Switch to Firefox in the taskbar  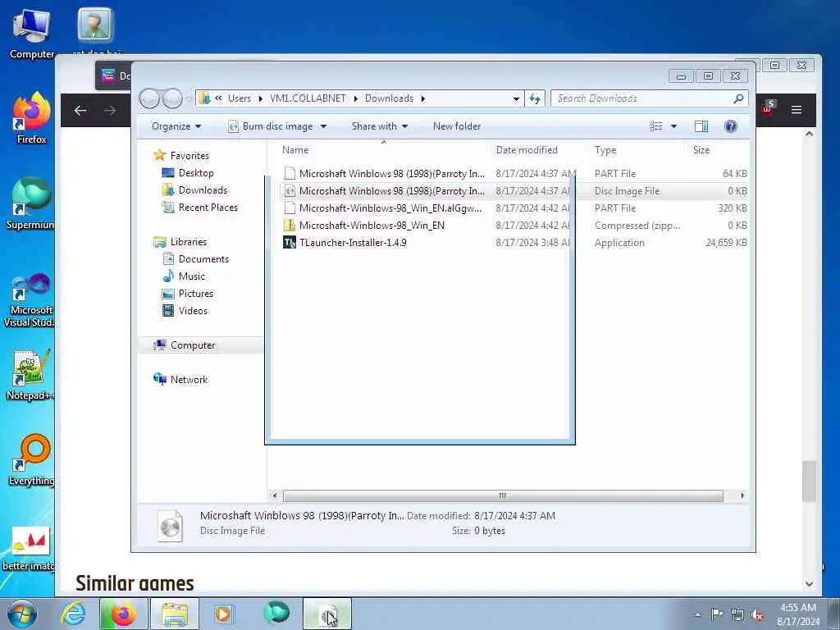point(123,614)
